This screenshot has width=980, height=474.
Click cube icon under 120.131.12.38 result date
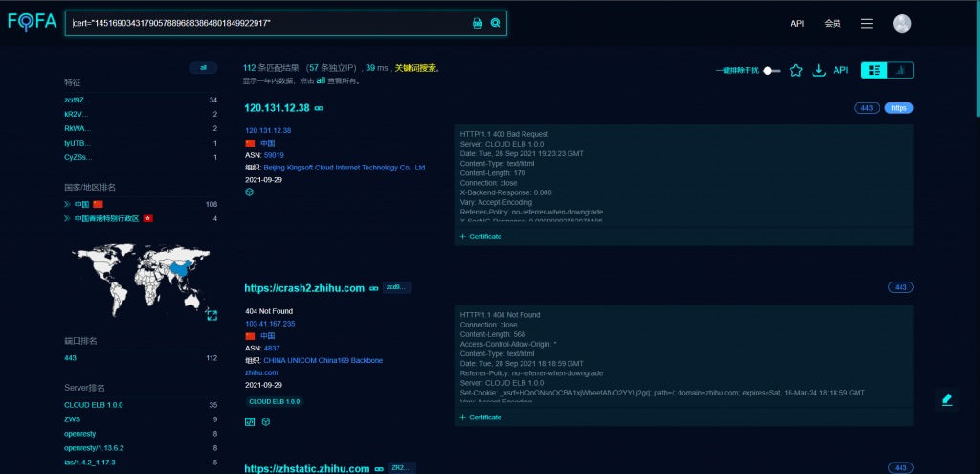coord(250,192)
